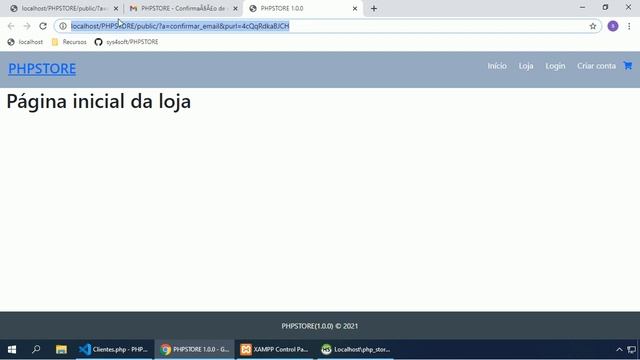Image resolution: width=640 pixels, height=360 pixels.
Task: Open the Login page link
Action: coord(555,66)
